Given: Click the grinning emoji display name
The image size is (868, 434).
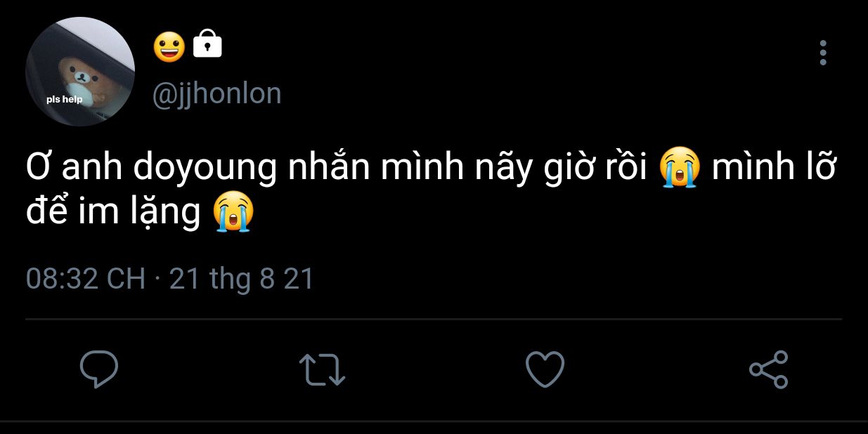Looking at the screenshot, I should 169,46.
